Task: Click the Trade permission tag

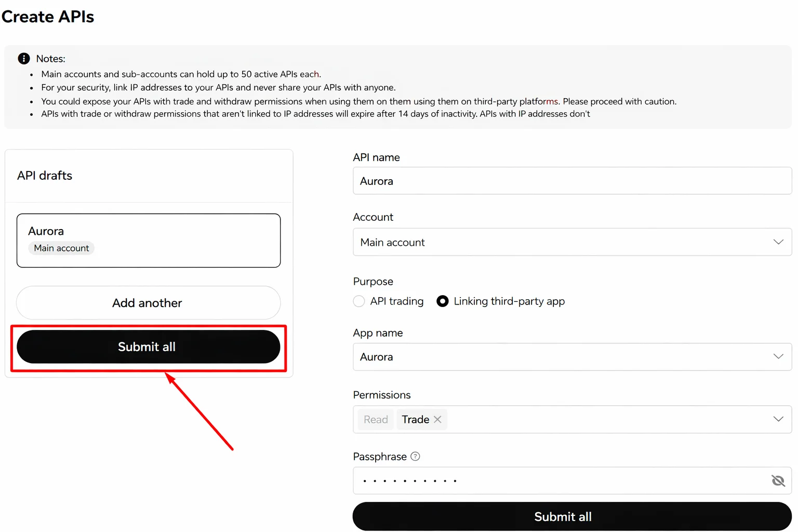Action: [415, 419]
